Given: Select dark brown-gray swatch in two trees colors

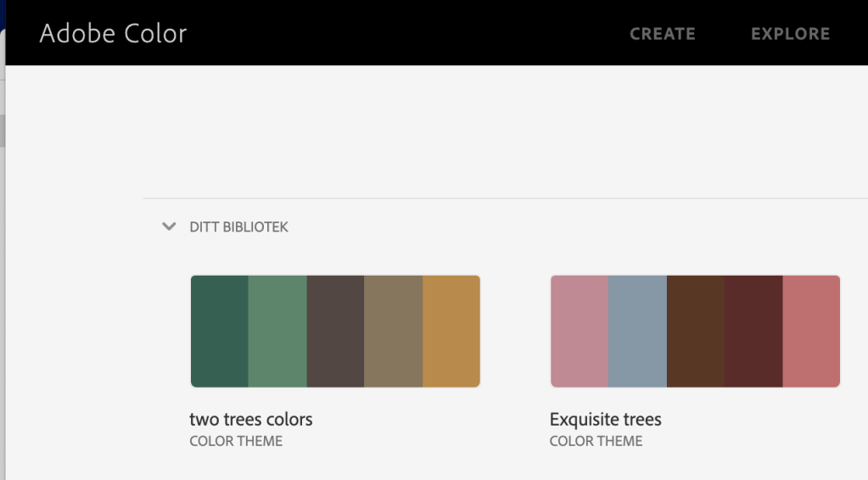Looking at the screenshot, I should click(335, 331).
